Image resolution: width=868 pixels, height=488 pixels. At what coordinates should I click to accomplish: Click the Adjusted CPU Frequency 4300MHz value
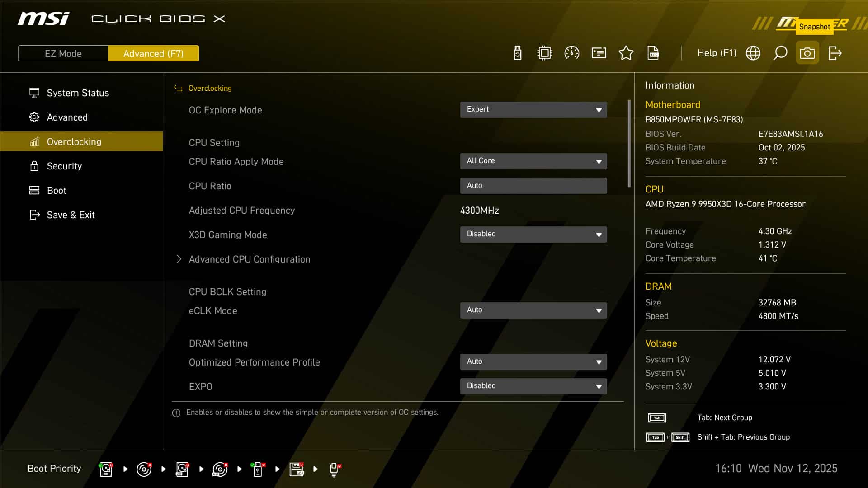479,210
